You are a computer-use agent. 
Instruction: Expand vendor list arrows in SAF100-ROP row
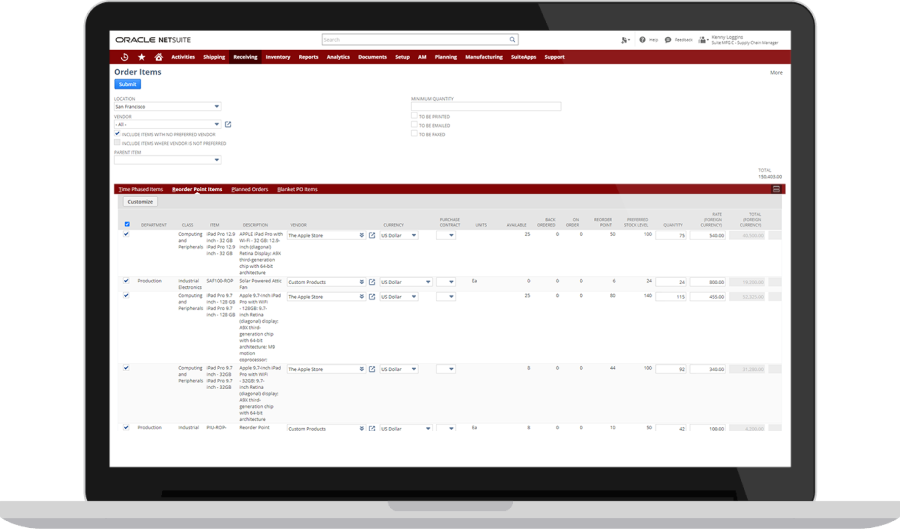pos(362,282)
